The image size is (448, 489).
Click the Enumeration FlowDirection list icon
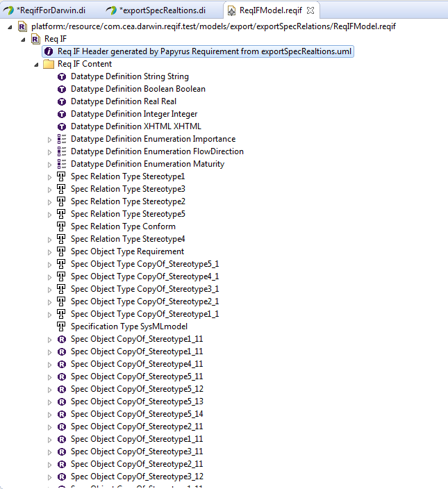[62, 151]
